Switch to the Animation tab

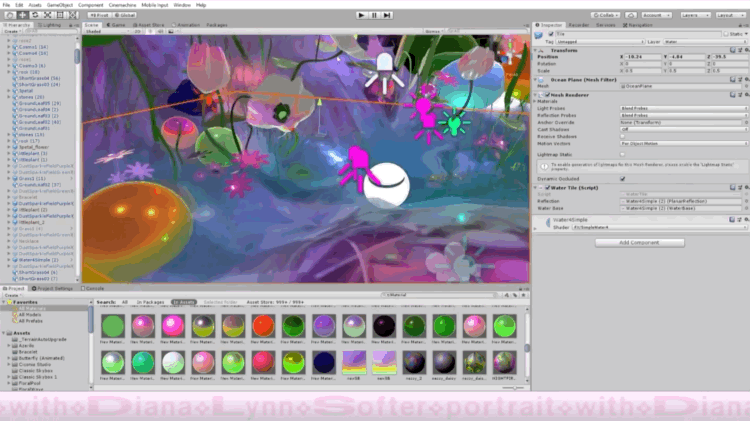pyautogui.click(x=186, y=25)
